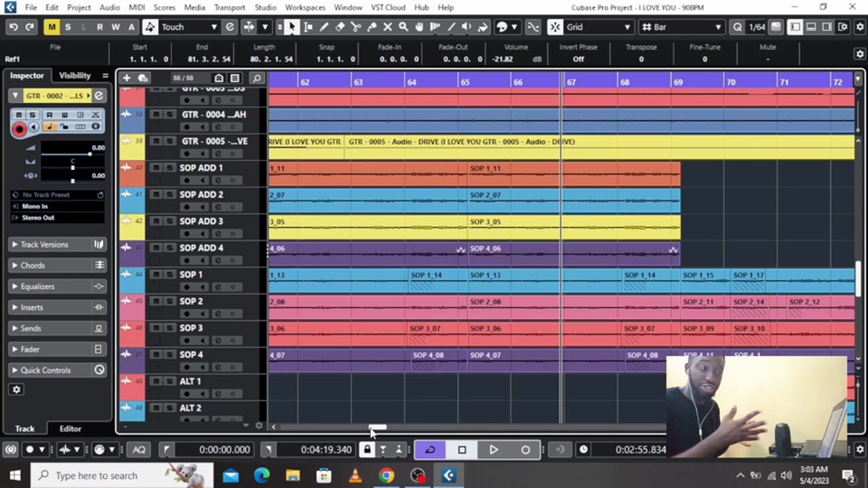Click the Undo arrow icon
Screen dimensions: 868x488
pos(13,27)
